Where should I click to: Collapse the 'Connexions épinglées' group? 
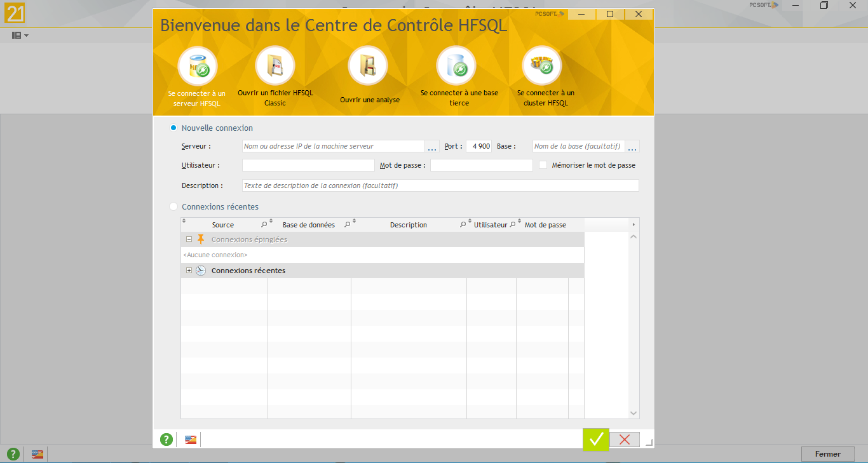189,239
